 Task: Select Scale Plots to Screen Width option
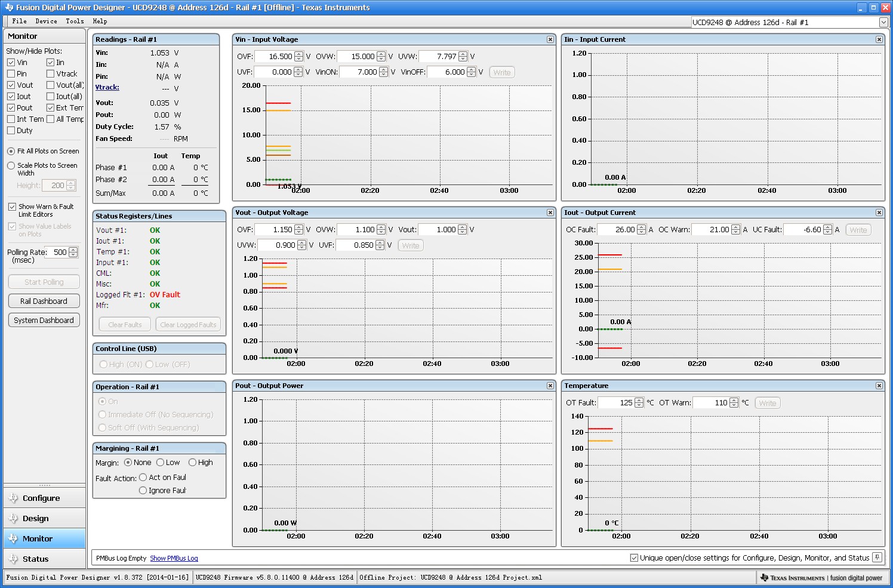pos(11,165)
